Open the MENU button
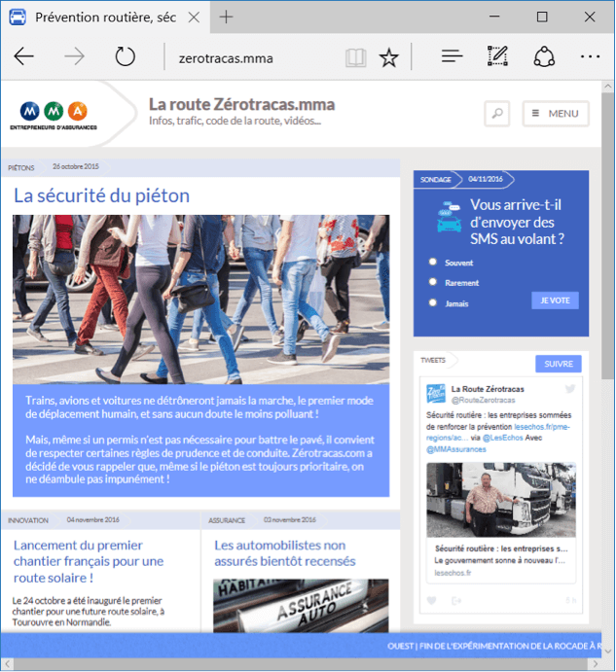 coord(556,114)
